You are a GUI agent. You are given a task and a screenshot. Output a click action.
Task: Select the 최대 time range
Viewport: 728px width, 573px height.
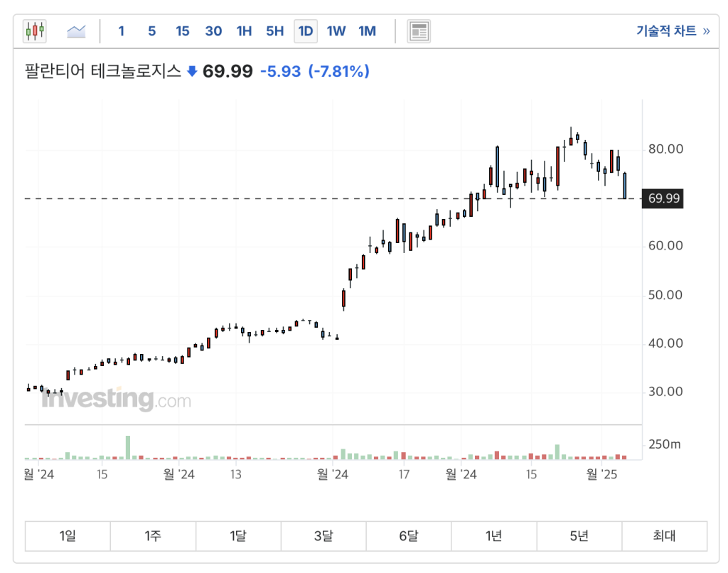tap(664, 536)
